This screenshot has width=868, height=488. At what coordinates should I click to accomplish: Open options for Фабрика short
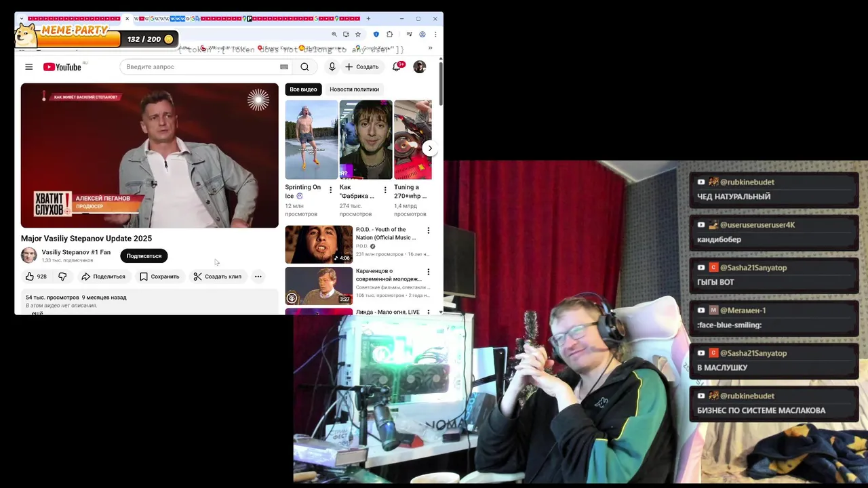[385, 190]
